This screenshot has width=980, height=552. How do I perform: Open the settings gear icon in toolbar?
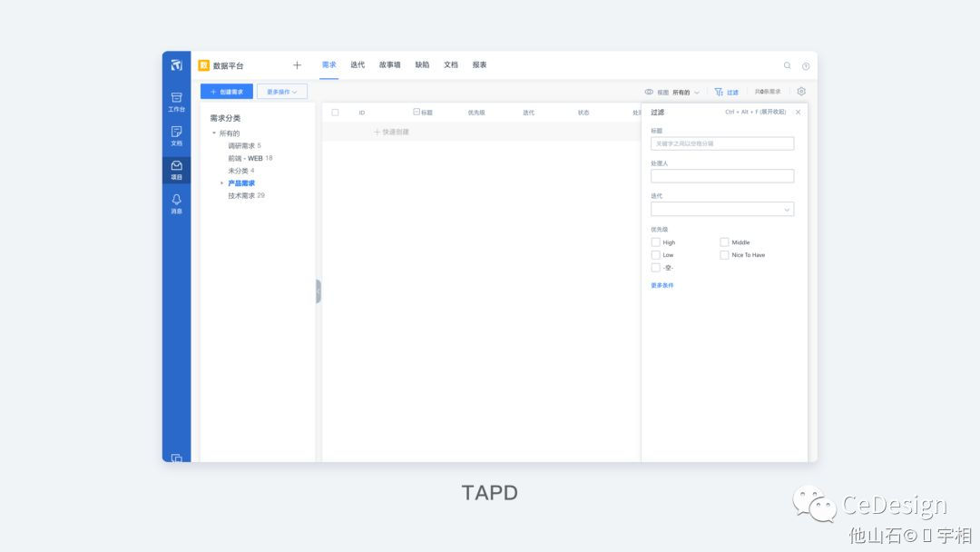point(801,92)
